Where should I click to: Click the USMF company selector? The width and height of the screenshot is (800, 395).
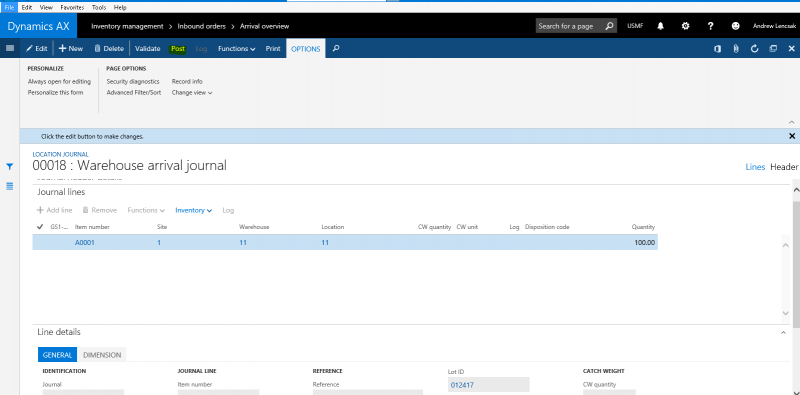(x=635, y=26)
